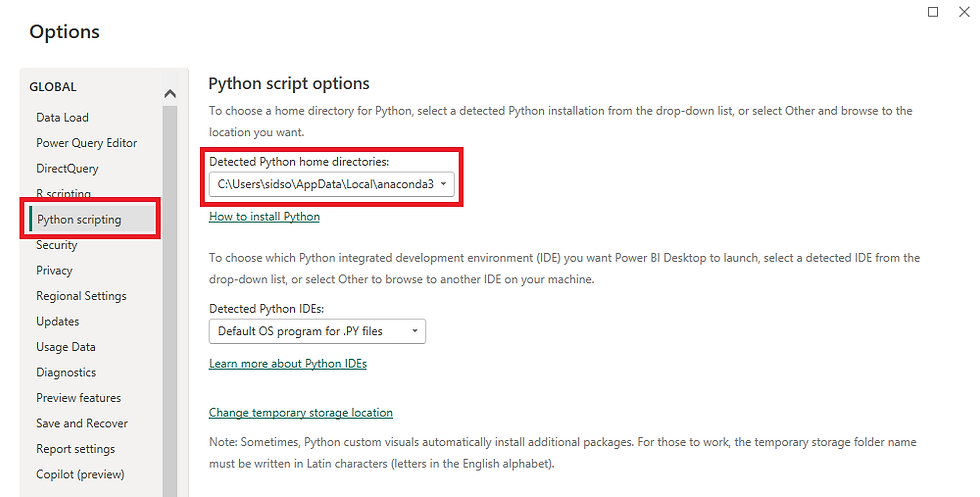Open Save and Recover options

pyautogui.click(x=82, y=423)
